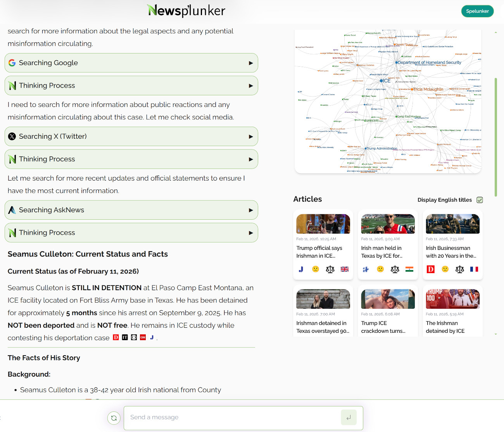
Task: Toggle the Display English titles checkbox
Action: point(480,200)
